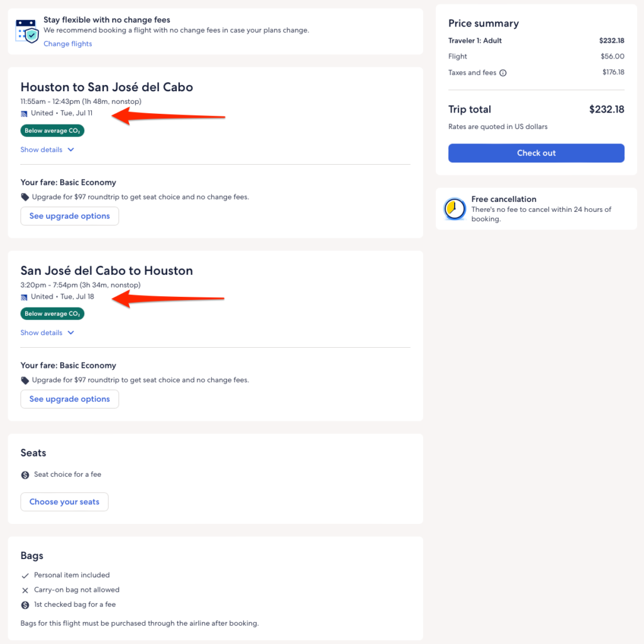644x644 pixels.
Task: Click the United logo on the Jul 18 flight
Action: [25, 297]
